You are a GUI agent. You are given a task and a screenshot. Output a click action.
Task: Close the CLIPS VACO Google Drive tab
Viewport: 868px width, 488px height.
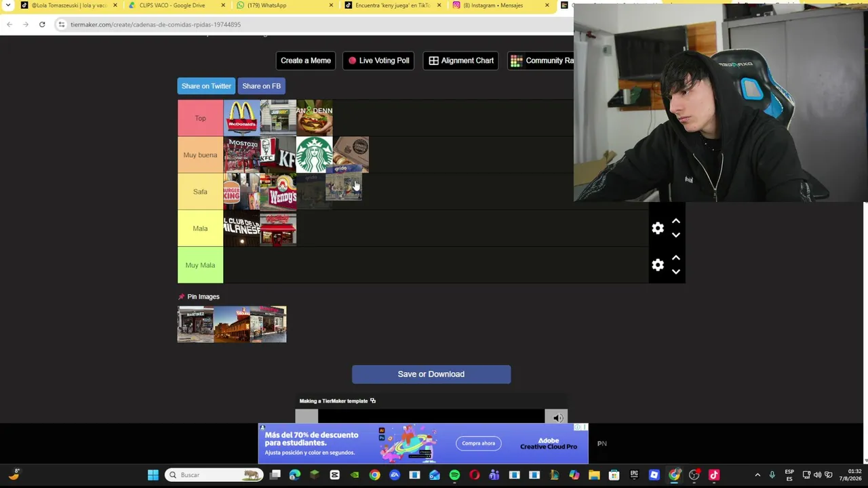coord(223,5)
